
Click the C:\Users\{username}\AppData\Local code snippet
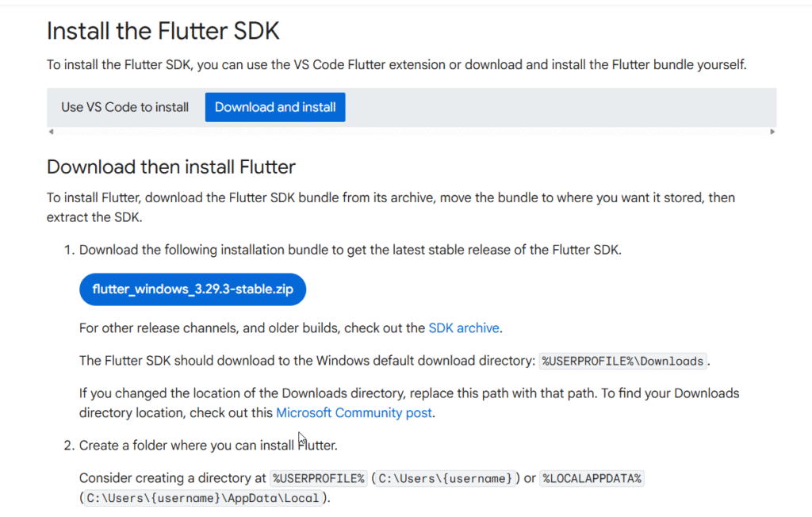point(202,498)
